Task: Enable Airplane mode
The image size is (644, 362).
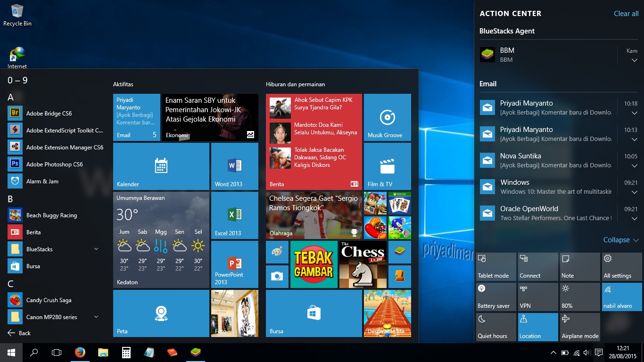Action: click(x=580, y=327)
